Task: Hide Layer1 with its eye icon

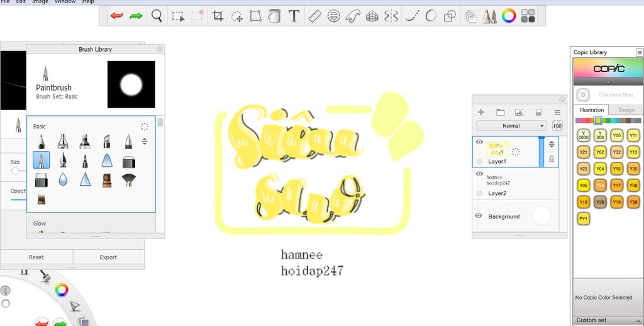Action: [479, 142]
